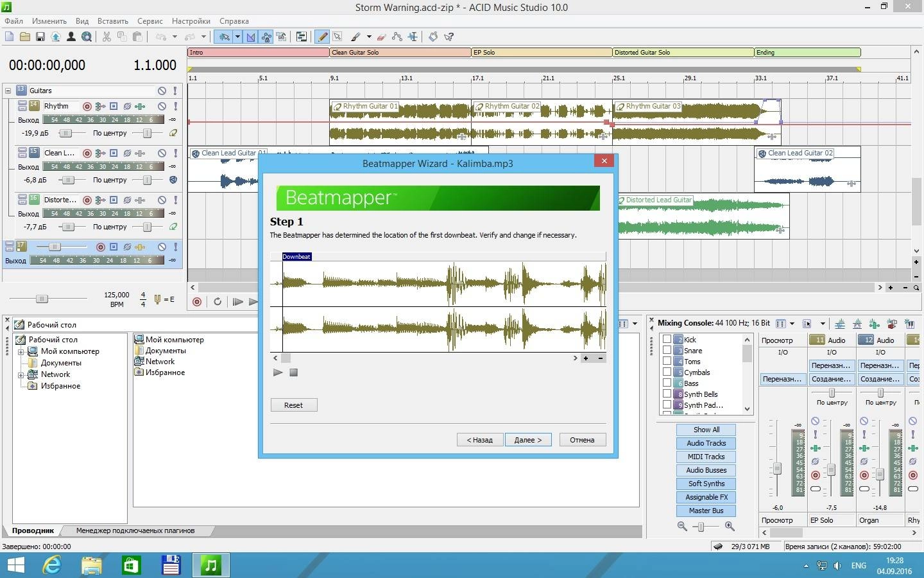Click the Downbeat marker in Beatmapper
Image resolution: width=924 pixels, height=578 pixels.
pos(296,256)
